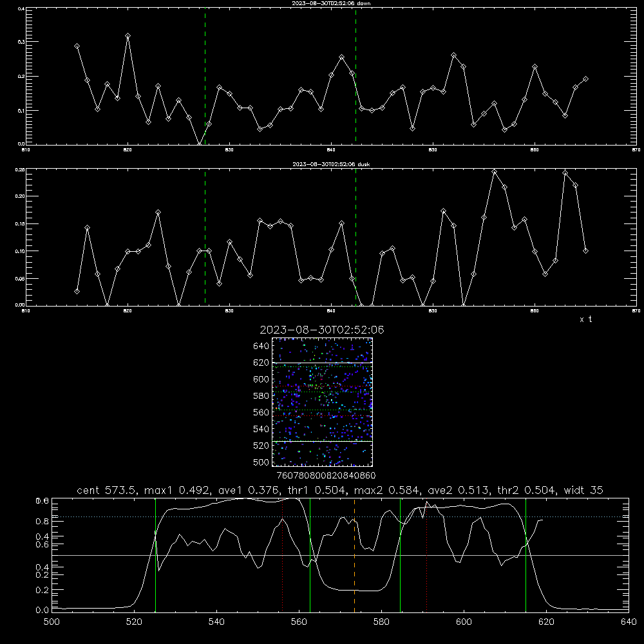Click the 540 label on heatmap y-axis
644x644 pixels.
[x=261, y=429]
